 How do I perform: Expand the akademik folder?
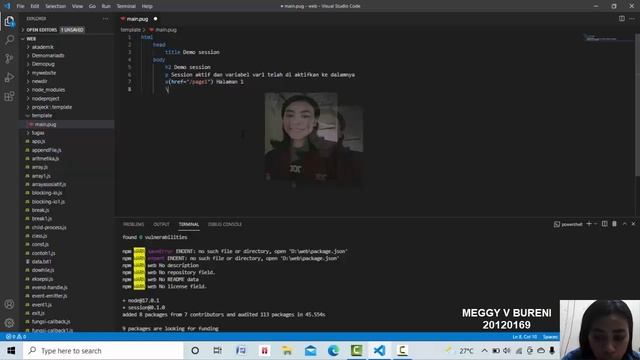coord(42,47)
